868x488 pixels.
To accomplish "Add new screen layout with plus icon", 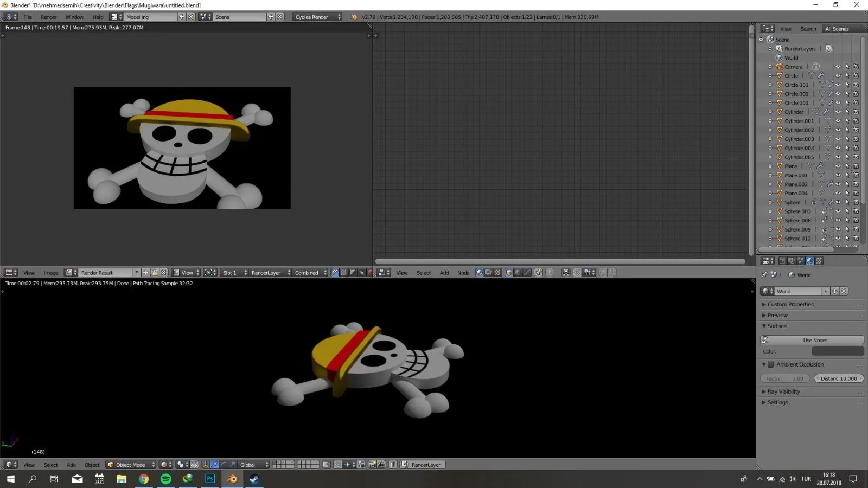I will (182, 17).
